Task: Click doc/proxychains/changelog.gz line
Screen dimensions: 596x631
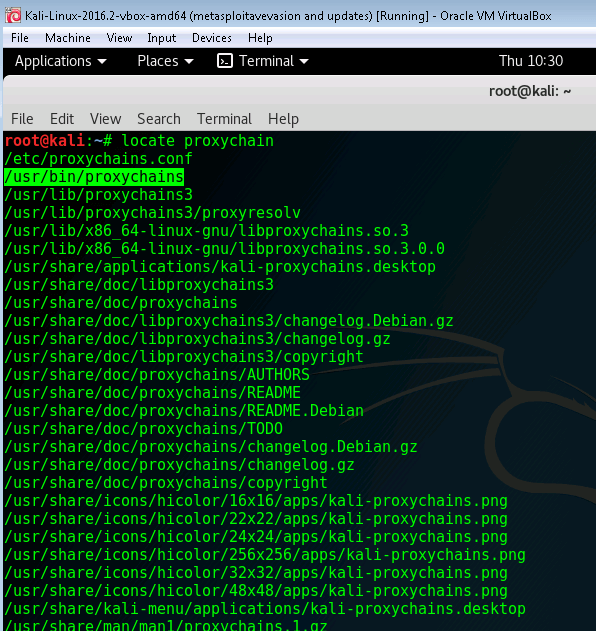Action: [x=179, y=465]
